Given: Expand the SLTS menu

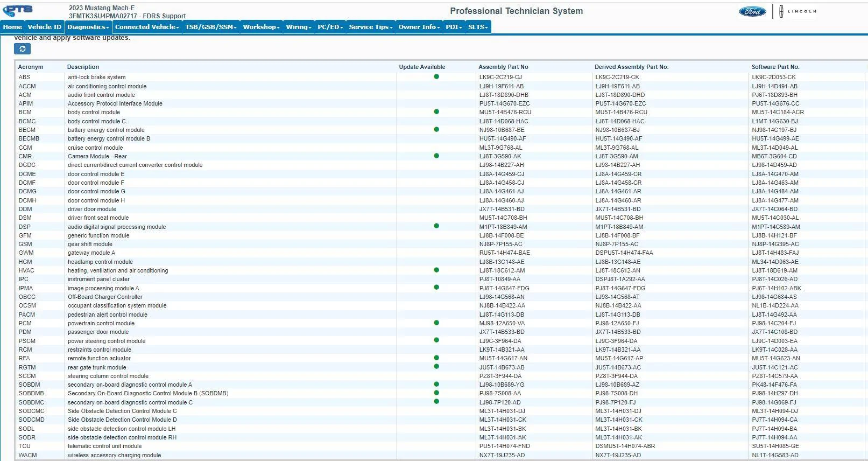Looking at the screenshot, I should (478, 27).
